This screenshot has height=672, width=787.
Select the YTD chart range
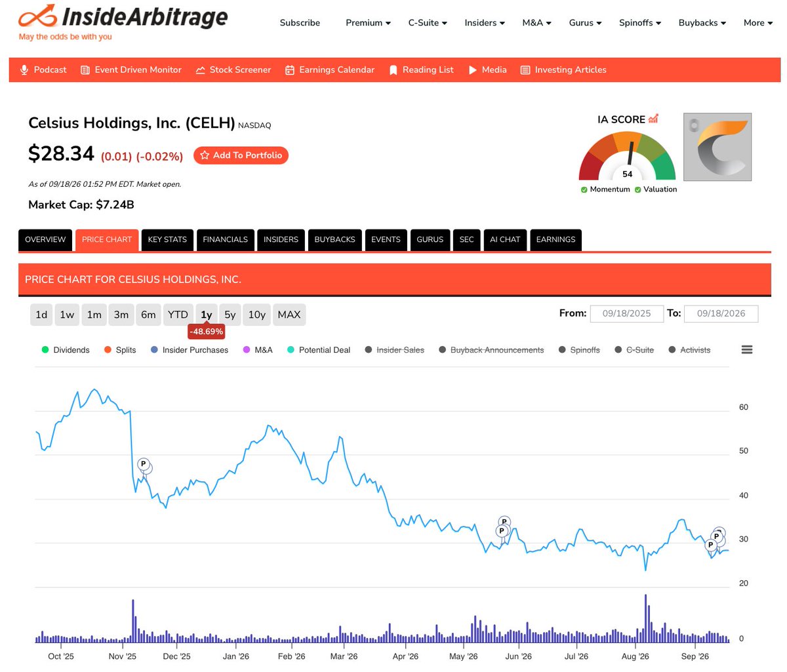tap(178, 315)
